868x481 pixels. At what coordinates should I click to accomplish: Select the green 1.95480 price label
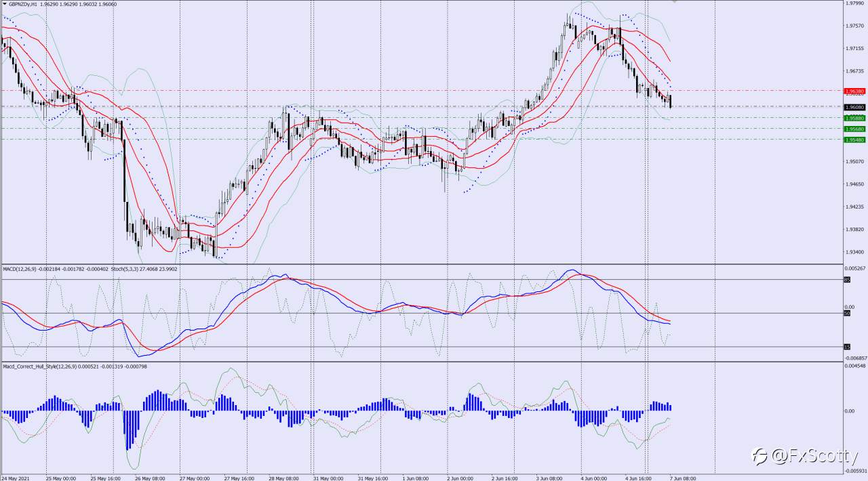pyautogui.click(x=855, y=140)
